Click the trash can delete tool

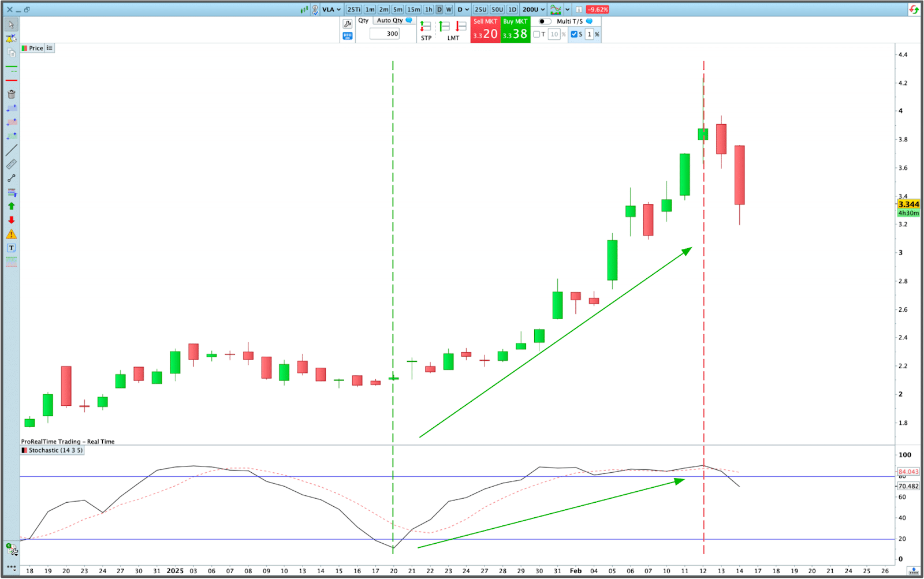point(11,94)
